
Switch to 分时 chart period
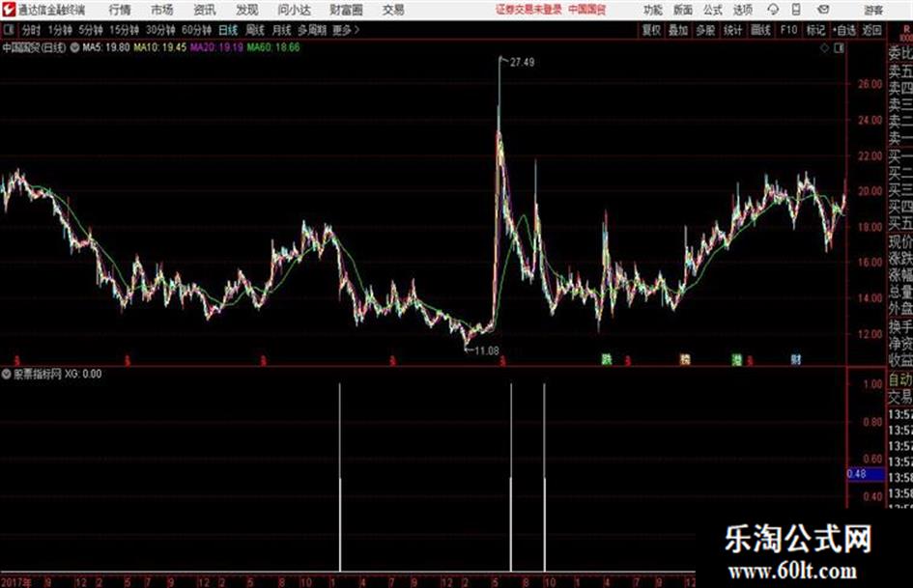pyautogui.click(x=31, y=30)
